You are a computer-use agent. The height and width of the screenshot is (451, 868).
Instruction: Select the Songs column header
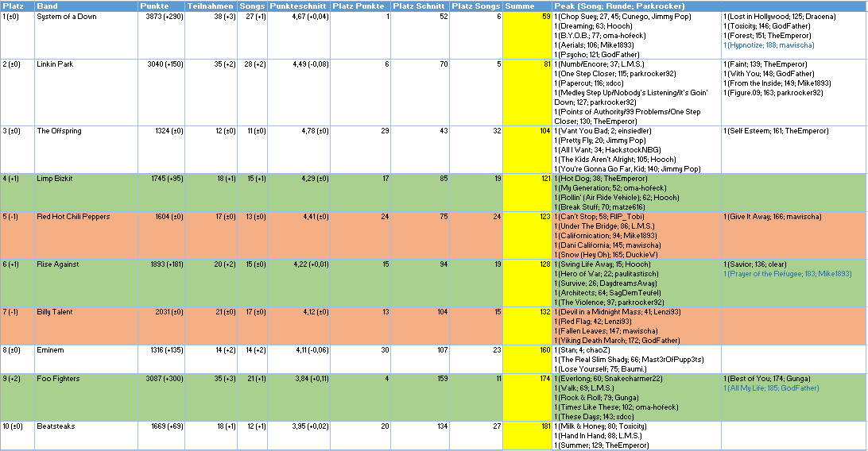253,6
